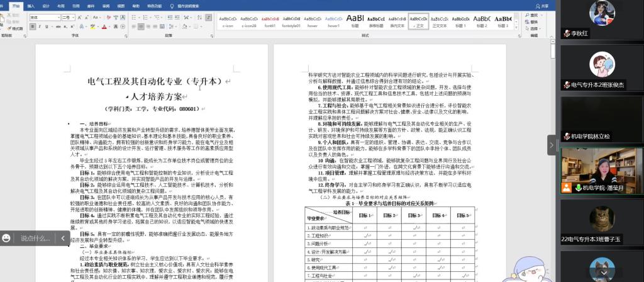Image resolution: width=644 pixels, height=282 pixels.
Task: Click the emoji icon in chat bar
Action: tap(6, 239)
